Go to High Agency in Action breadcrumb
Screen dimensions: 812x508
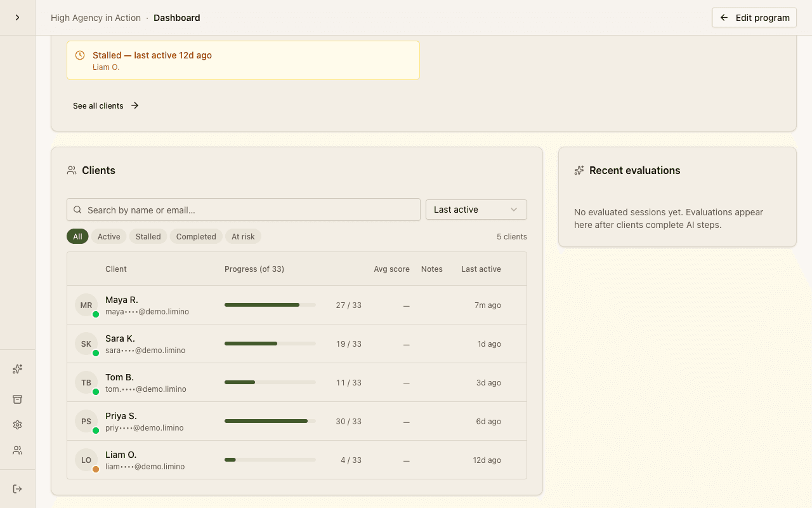96,18
